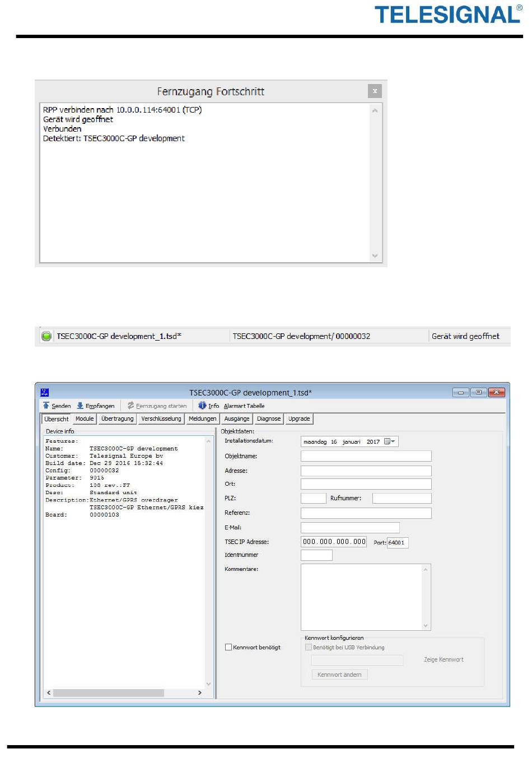The width and height of the screenshot is (532, 772).
Task: Click the Senden upload arrow icon
Action: [x=46, y=406]
